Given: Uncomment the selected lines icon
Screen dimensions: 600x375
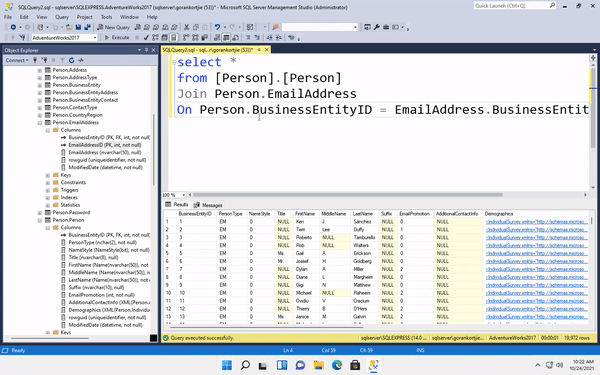Looking at the screenshot, I should [x=257, y=38].
